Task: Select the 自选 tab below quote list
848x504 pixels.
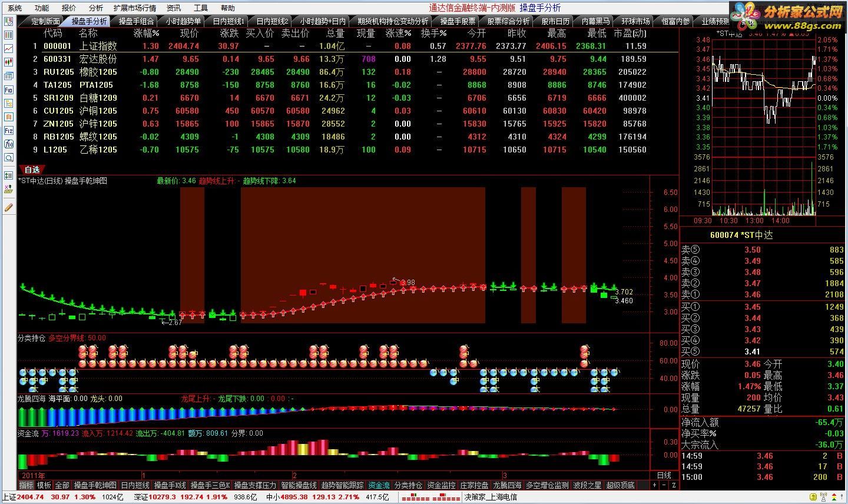Action: pyautogui.click(x=32, y=170)
